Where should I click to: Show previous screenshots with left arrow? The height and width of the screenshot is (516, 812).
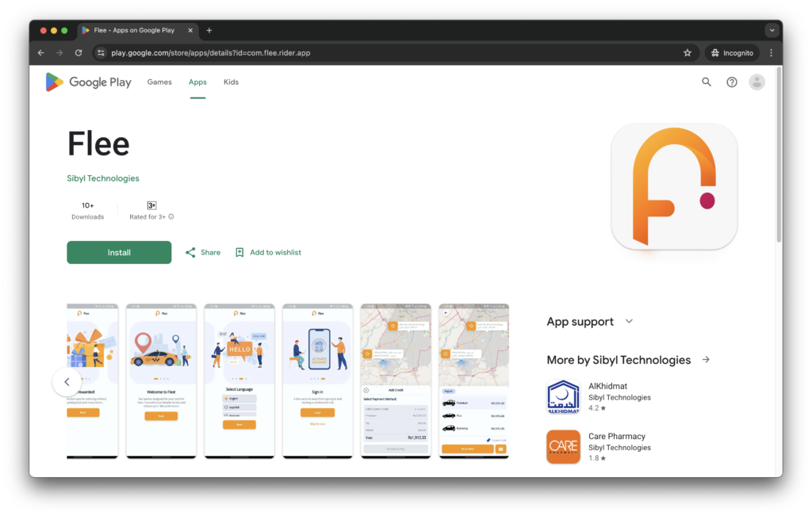tap(67, 382)
